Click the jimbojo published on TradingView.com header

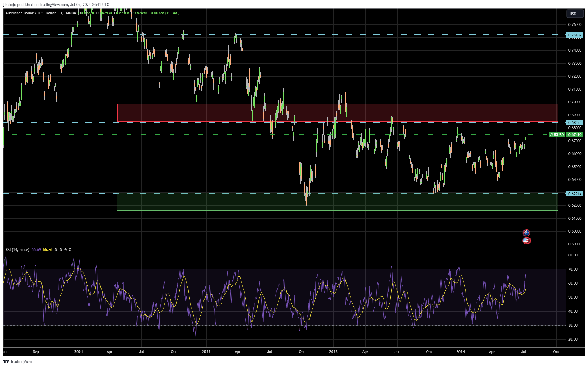(x=56, y=4)
